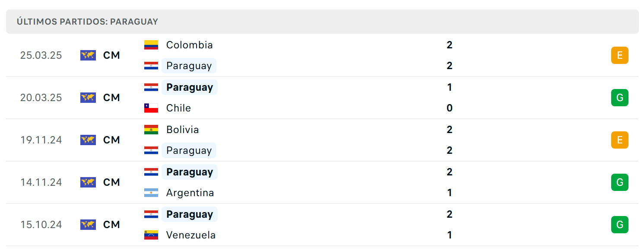Open the win badge G for Argentina match
The image size is (644, 251).
620,182
